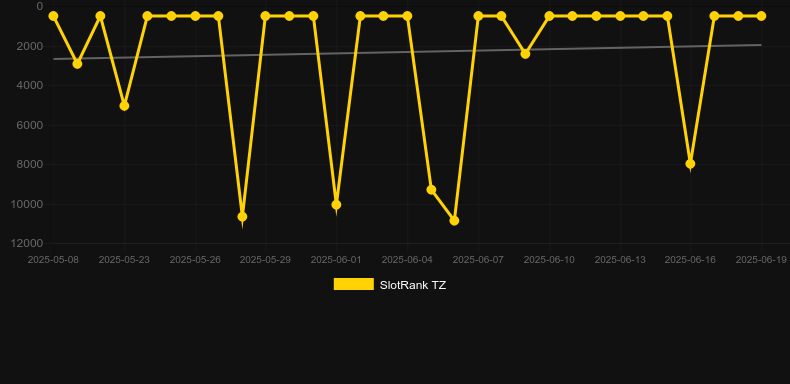Image resolution: width=790 pixels, height=384 pixels.
Task: Click the gray trend line
Action: (x=407, y=52)
